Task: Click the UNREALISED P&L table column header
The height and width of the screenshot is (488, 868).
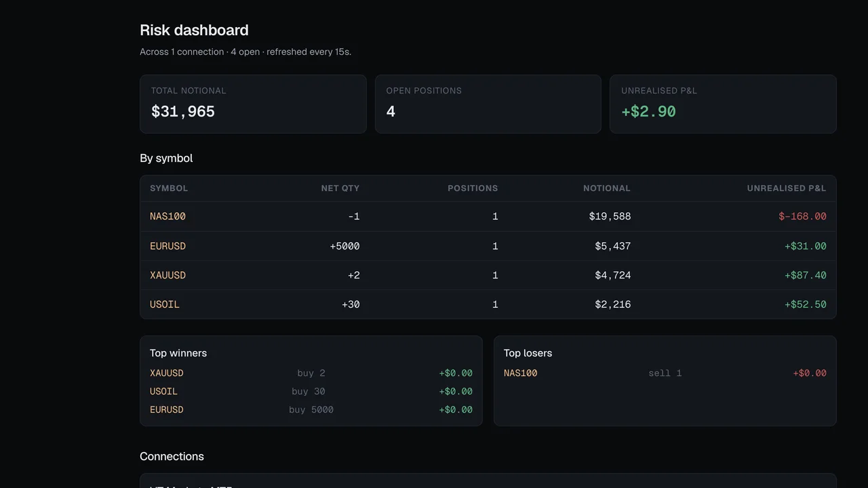Action: (787, 188)
